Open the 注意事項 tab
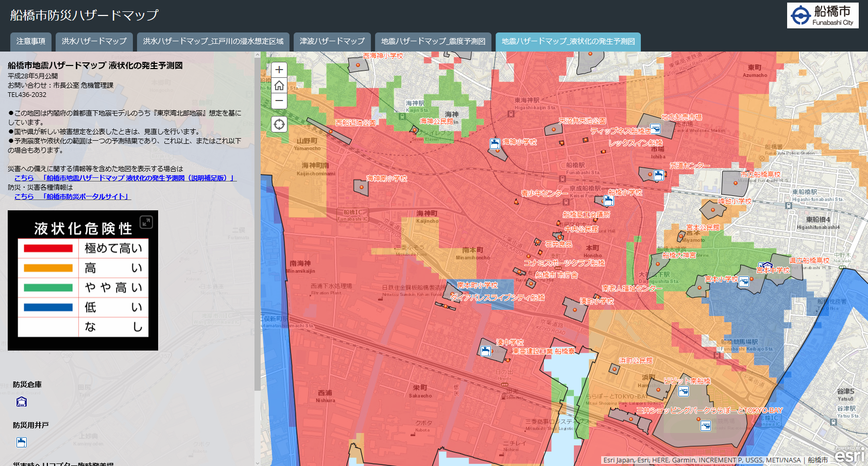Viewport: 868px width, 466px height. [x=31, y=41]
